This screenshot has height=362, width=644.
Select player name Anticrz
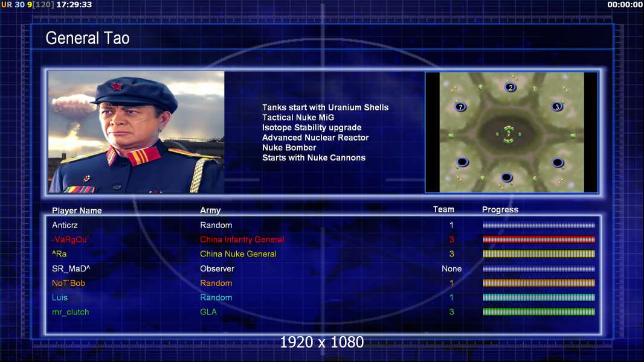[65, 225]
